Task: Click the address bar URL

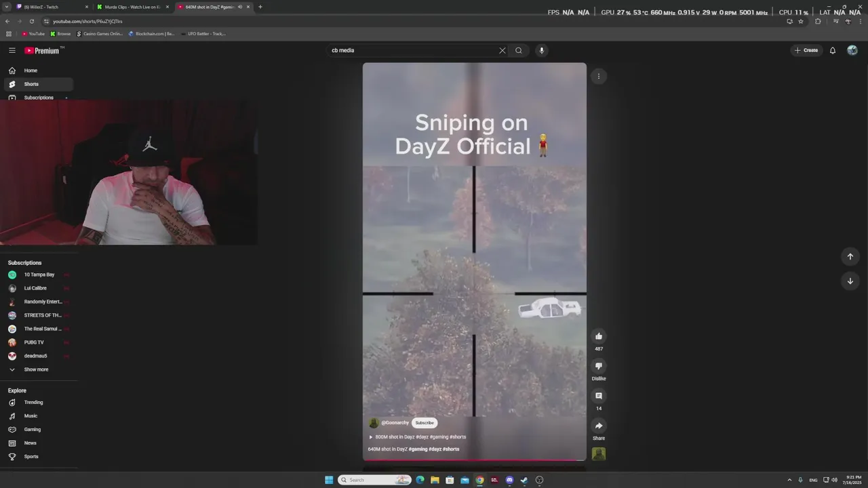Action: tap(88, 21)
